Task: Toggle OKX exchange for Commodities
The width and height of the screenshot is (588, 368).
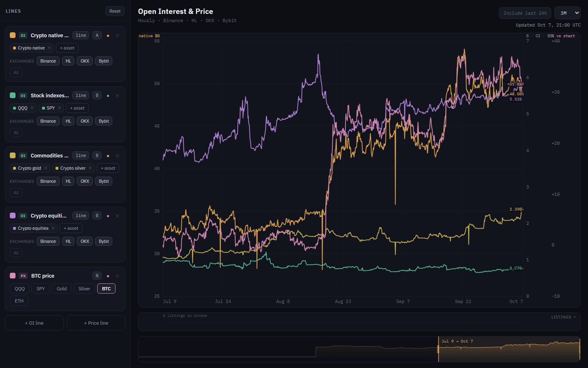Action: 85,181
